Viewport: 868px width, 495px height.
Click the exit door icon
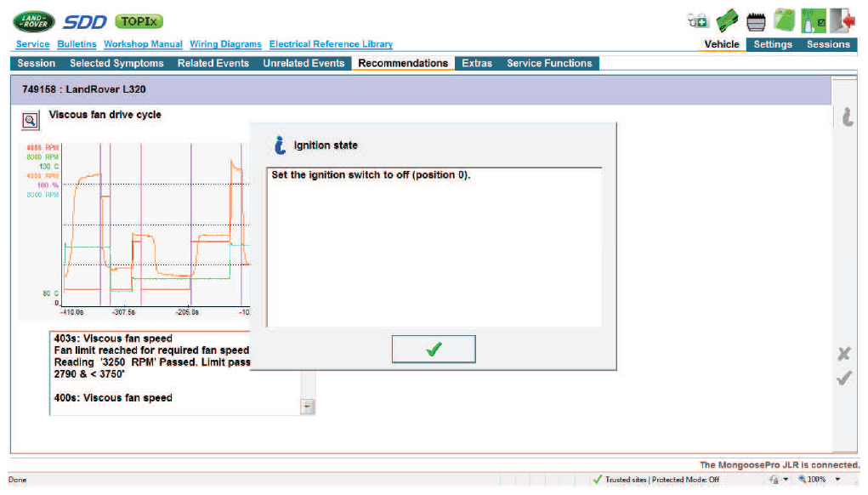point(842,21)
